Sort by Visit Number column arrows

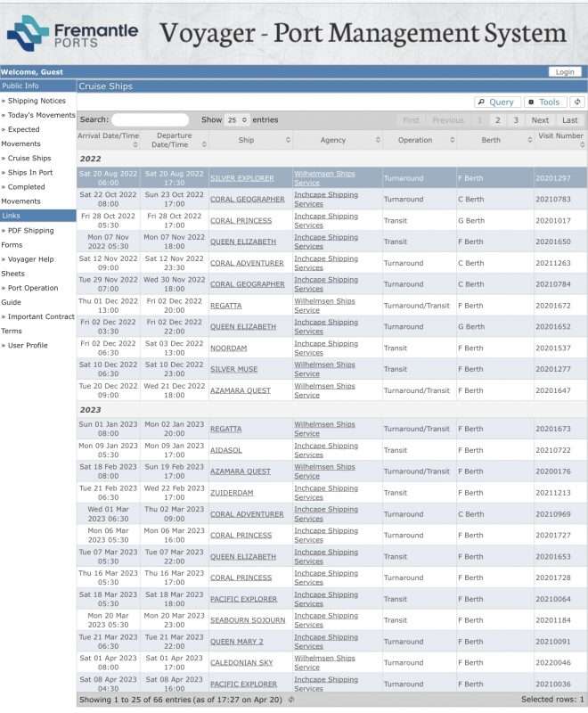pyautogui.click(x=582, y=145)
